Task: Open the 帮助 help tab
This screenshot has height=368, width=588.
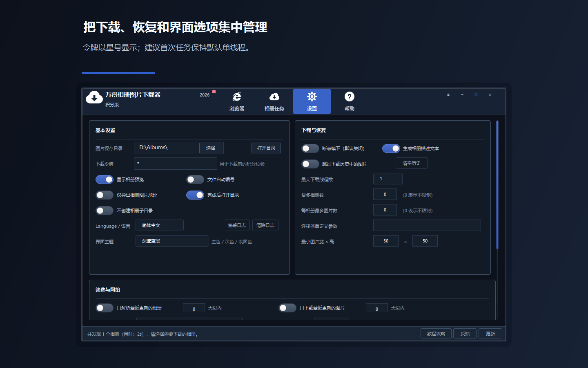Action: coord(350,101)
